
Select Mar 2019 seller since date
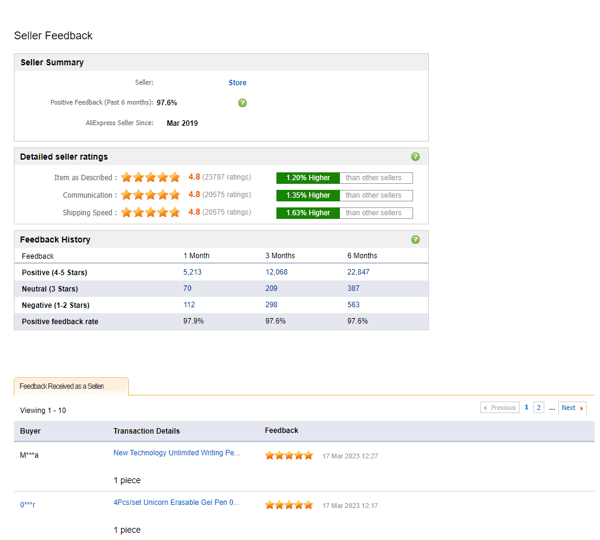182,123
